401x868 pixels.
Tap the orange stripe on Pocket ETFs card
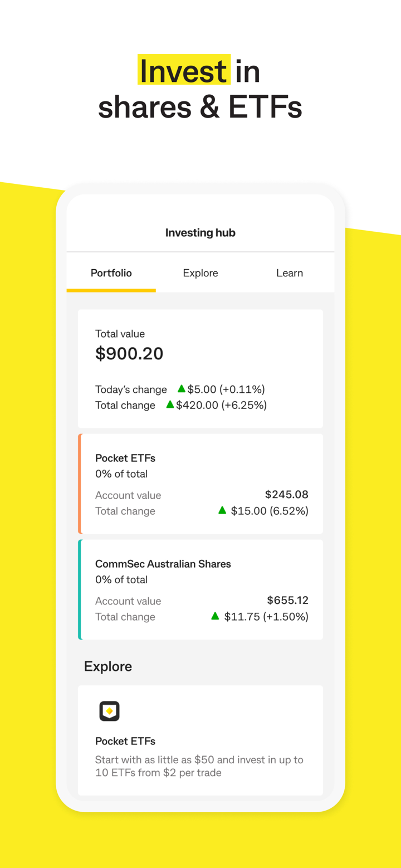pyautogui.click(x=80, y=484)
